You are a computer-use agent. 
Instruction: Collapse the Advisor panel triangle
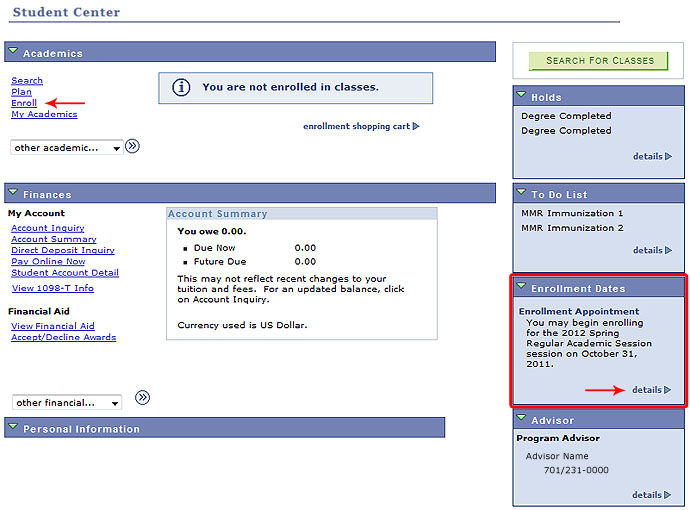point(521,419)
